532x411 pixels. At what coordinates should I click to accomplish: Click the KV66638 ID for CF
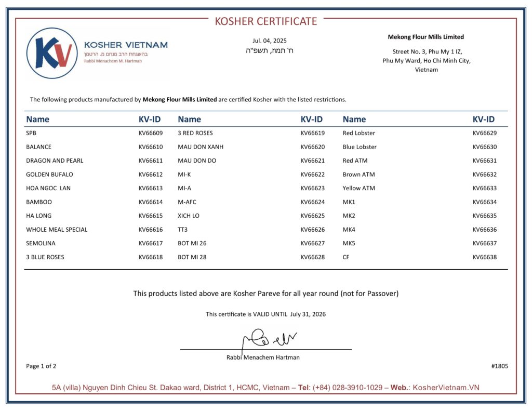pyautogui.click(x=484, y=257)
